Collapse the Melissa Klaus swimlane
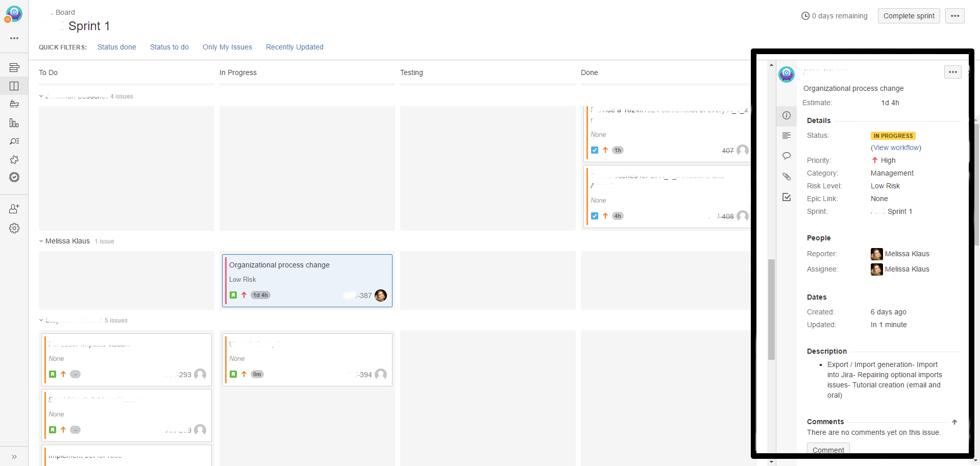This screenshot has width=980, height=466. [41, 241]
